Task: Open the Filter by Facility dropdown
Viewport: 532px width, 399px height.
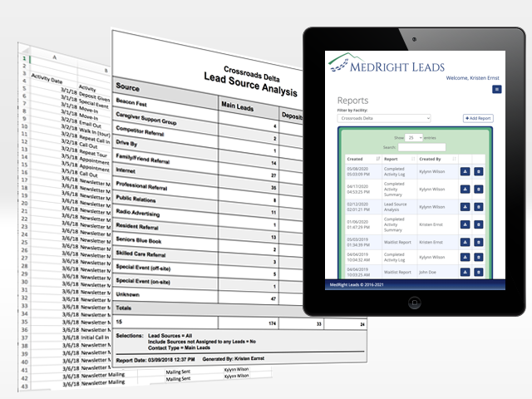Action: [x=384, y=118]
